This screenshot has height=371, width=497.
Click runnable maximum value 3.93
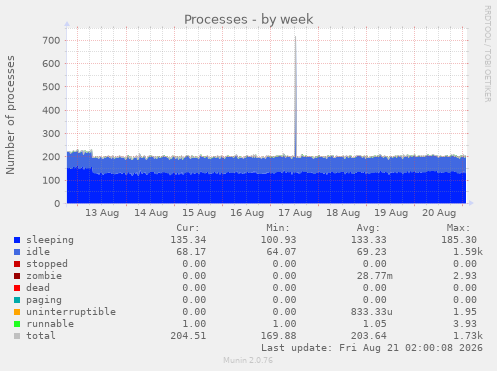tap(465, 324)
